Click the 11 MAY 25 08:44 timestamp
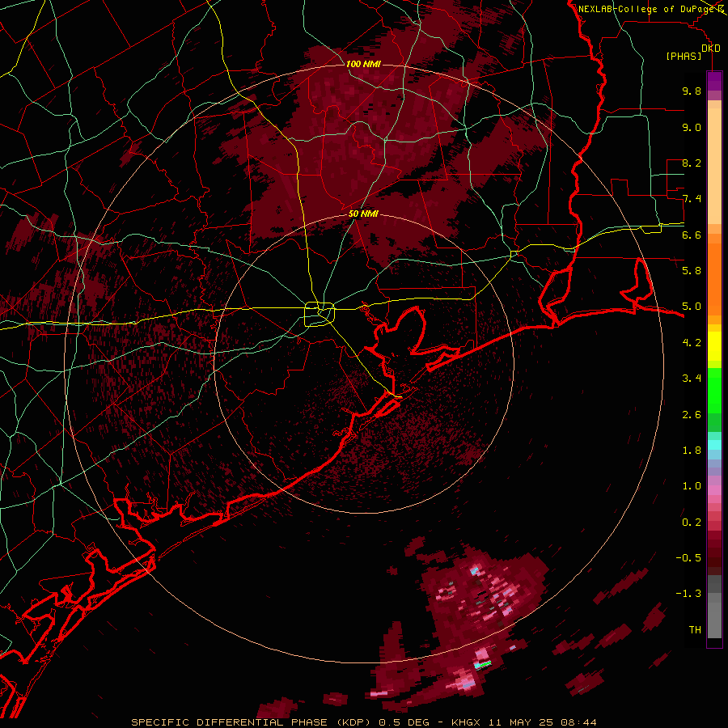 point(542,722)
